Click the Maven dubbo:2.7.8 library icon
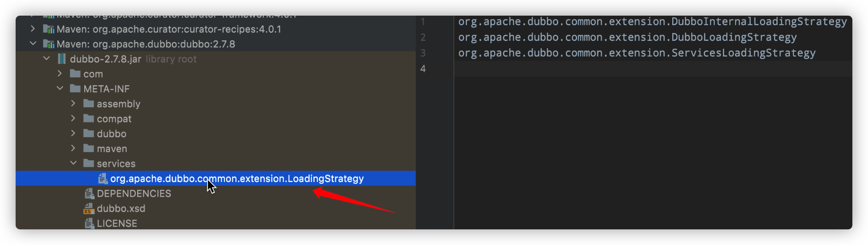 click(49, 44)
